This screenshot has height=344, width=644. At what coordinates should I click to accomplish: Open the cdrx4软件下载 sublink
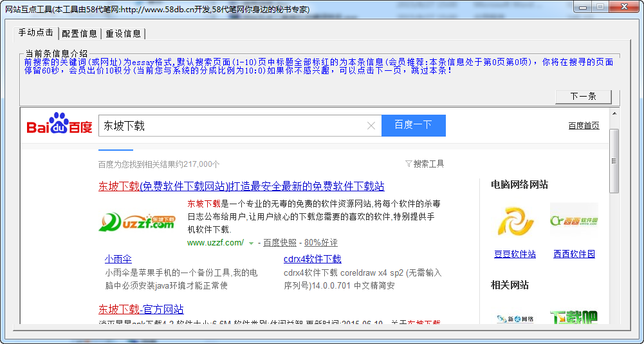pyautogui.click(x=313, y=259)
